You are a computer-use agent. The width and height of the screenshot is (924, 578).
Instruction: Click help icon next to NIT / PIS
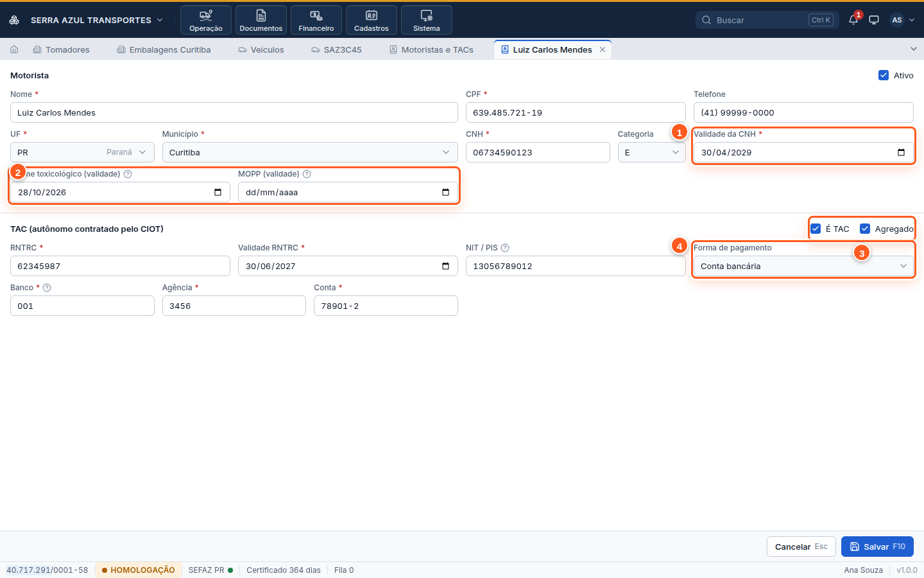point(505,248)
